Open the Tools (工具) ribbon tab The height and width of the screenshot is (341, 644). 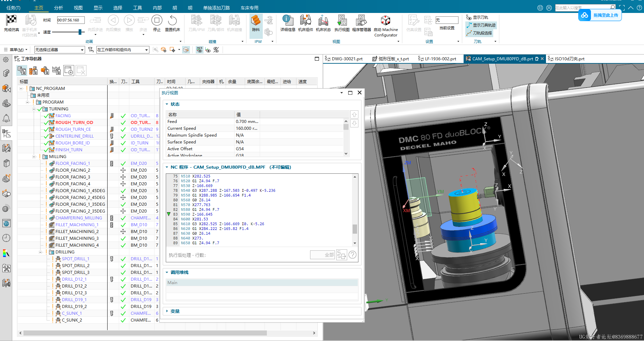coord(138,8)
